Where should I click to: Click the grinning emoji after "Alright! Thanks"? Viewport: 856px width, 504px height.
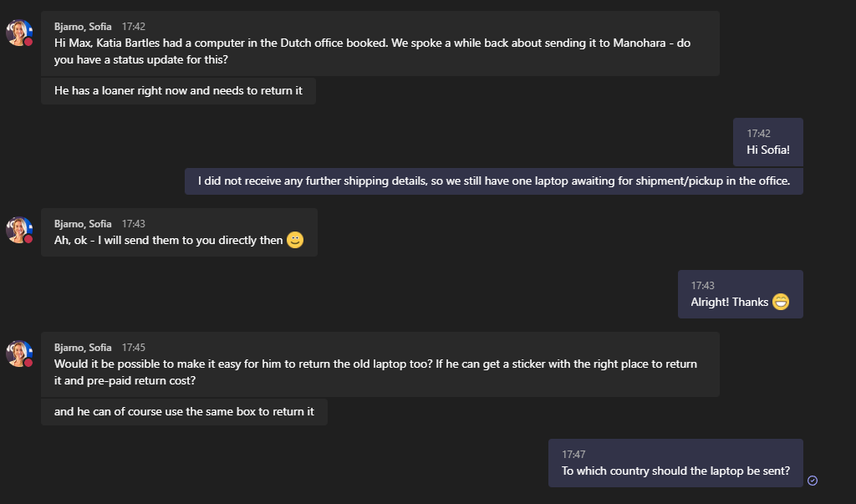[x=781, y=302]
